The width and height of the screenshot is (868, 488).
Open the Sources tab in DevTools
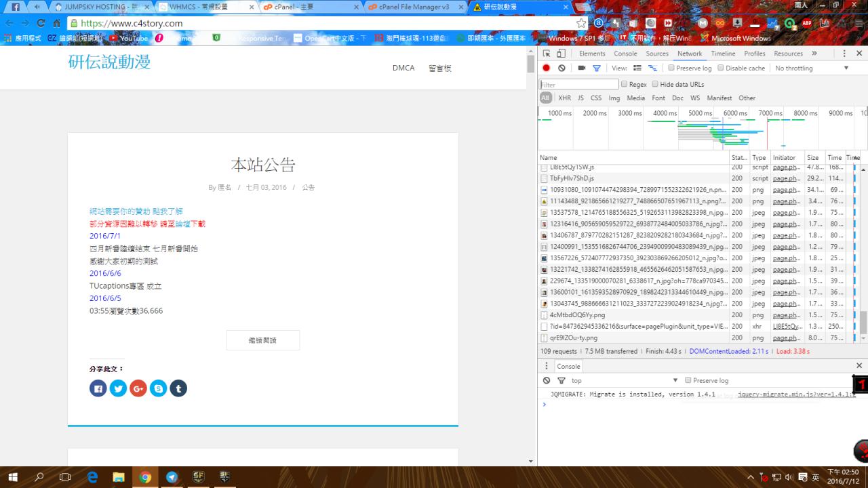click(656, 54)
